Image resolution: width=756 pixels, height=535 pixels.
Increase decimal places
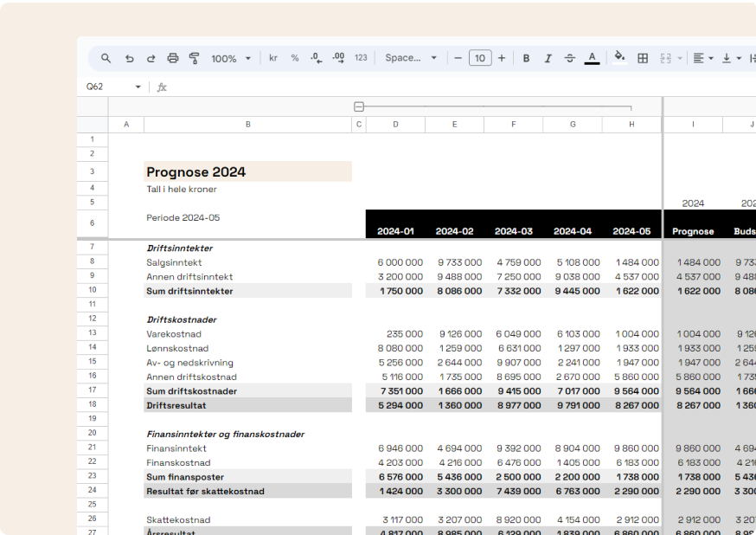[x=337, y=58]
